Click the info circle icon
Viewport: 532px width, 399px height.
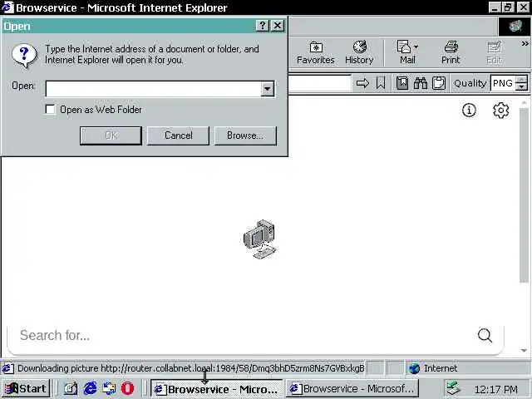coord(469,111)
